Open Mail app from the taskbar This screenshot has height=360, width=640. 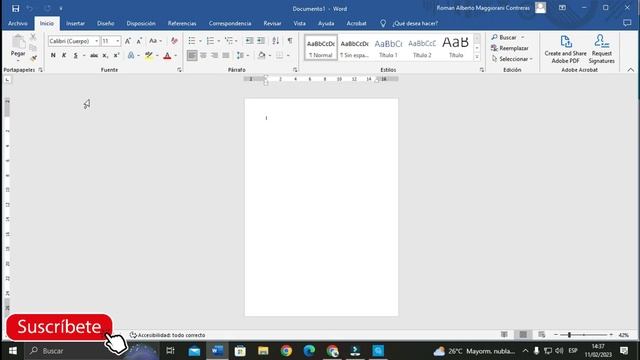[194, 351]
